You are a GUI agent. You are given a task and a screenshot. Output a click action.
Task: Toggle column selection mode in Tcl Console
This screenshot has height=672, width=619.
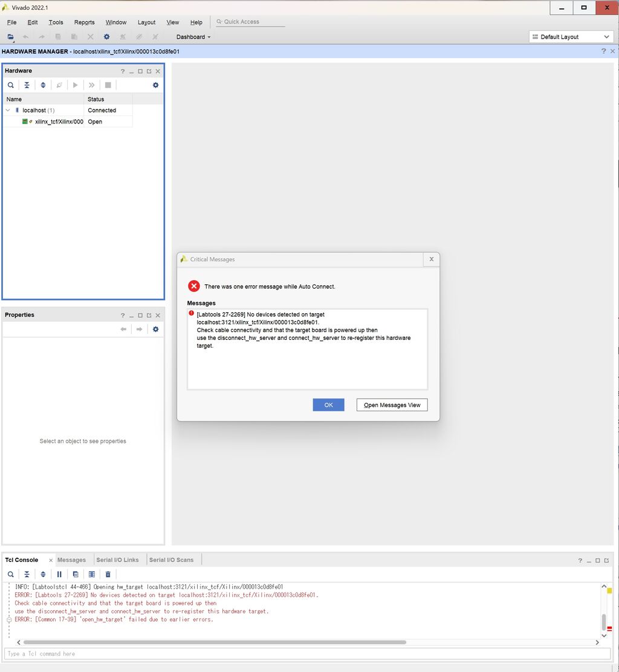coord(92,574)
